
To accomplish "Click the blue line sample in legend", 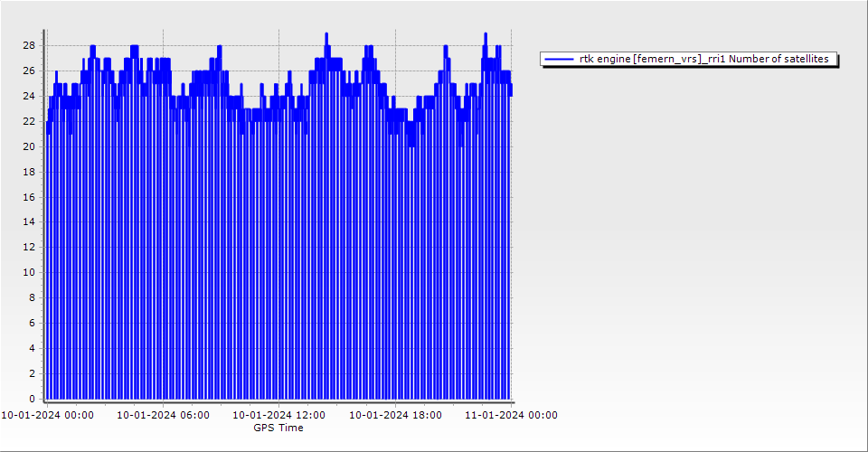I will [x=560, y=59].
